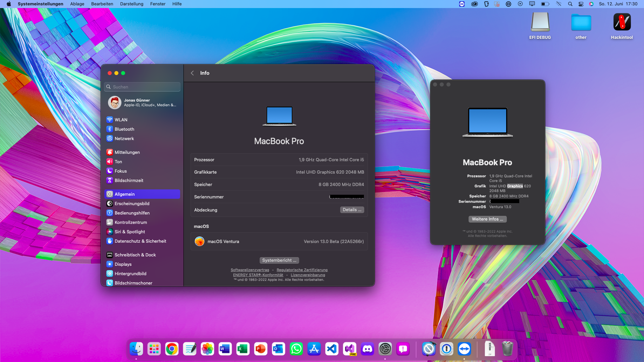The image size is (644, 362).
Task: Open Softwarelizenzvertrag link
Action: [x=250, y=270]
